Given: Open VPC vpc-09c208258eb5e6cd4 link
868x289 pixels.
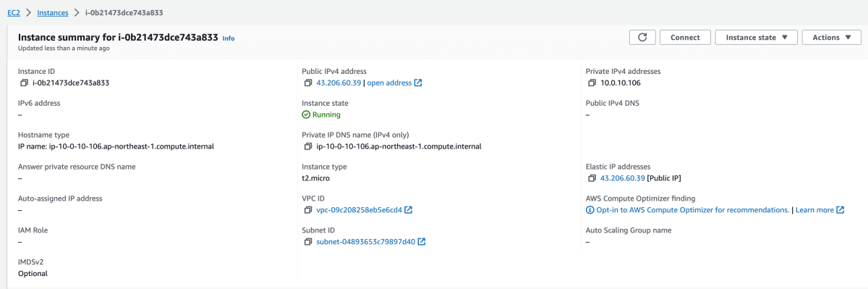Looking at the screenshot, I should pos(359,210).
